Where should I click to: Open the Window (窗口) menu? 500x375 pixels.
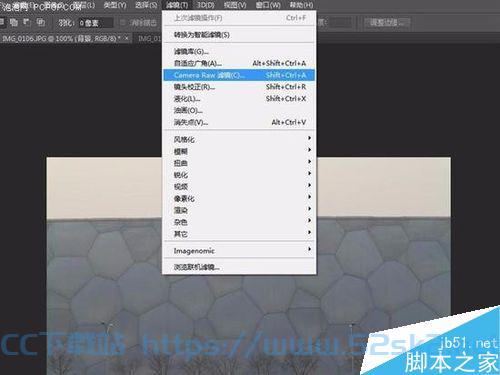(268, 5)
